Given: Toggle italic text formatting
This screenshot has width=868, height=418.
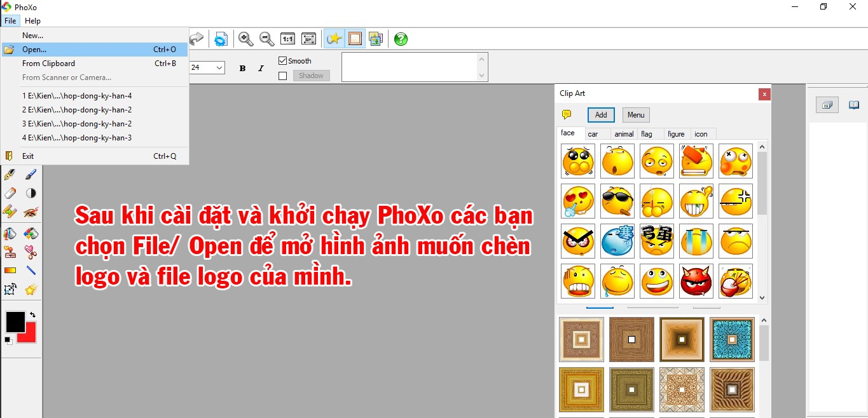Looking at the screenshot, I should click(261, 68).
